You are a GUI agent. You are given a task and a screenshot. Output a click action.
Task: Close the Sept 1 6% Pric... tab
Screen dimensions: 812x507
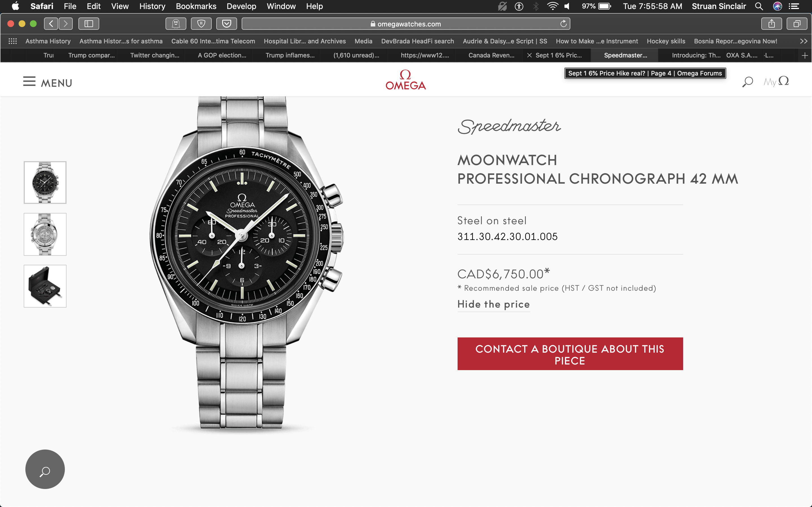pos(529,55)
